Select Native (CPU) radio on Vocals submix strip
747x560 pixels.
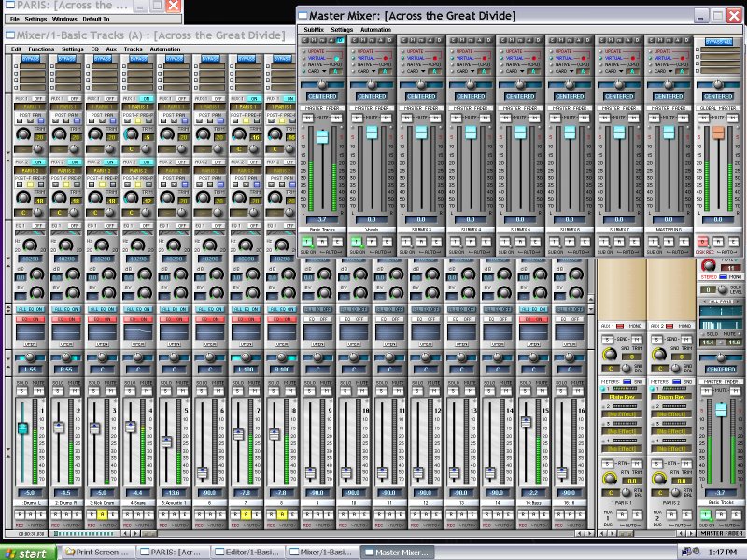pos(354,64)
